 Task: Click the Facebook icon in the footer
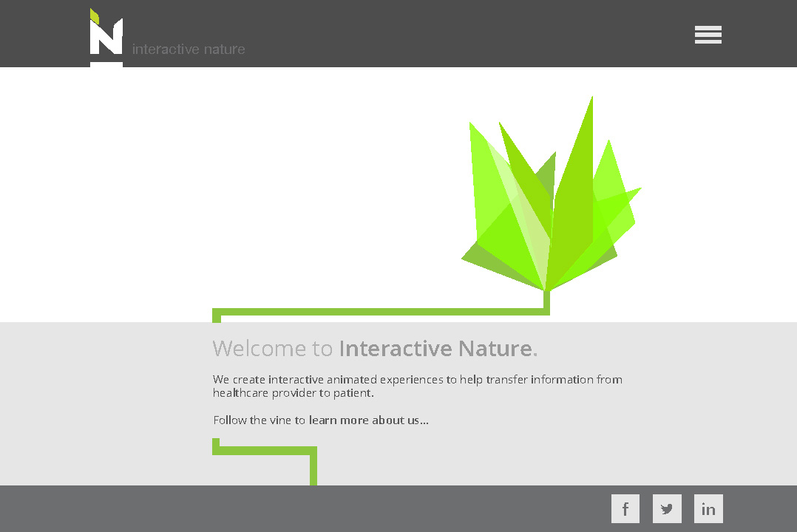click(625, 508)
